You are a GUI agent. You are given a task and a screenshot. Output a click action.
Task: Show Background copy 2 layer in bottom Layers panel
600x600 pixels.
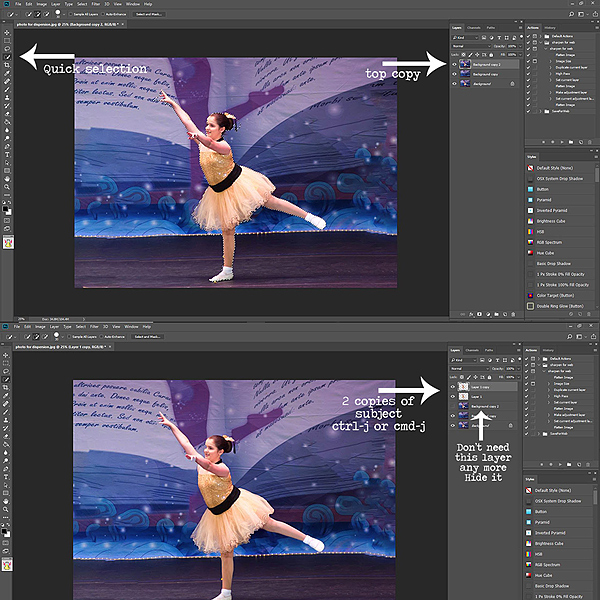453,406
